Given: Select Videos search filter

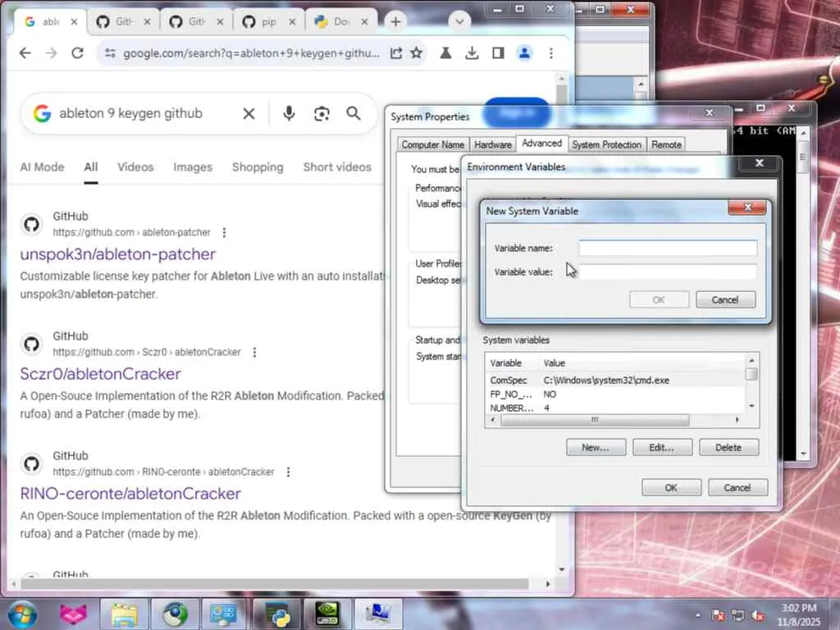Looking at the screenshot, I should (135, 167).
